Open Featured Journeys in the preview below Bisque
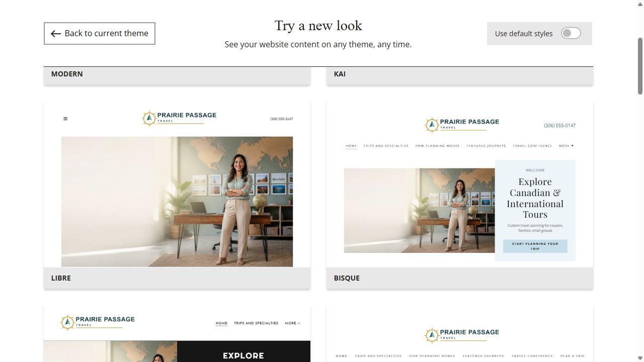 click(483, 356)
